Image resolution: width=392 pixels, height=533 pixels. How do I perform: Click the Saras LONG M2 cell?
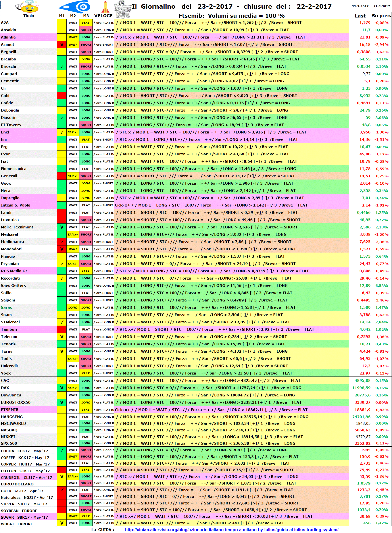tap(73, 308)
